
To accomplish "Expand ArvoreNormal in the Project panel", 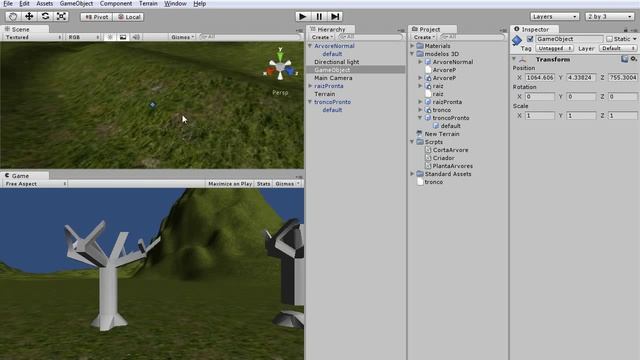I will 420,62.
